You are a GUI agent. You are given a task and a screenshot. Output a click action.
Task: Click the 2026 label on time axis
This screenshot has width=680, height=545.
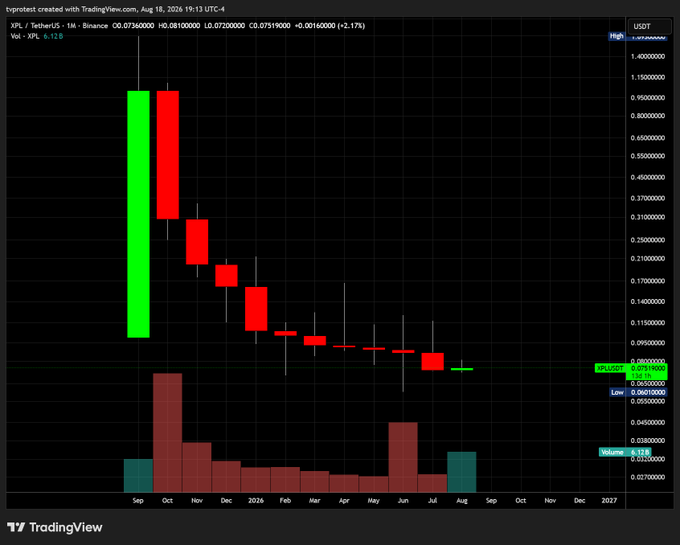point(256,500)
